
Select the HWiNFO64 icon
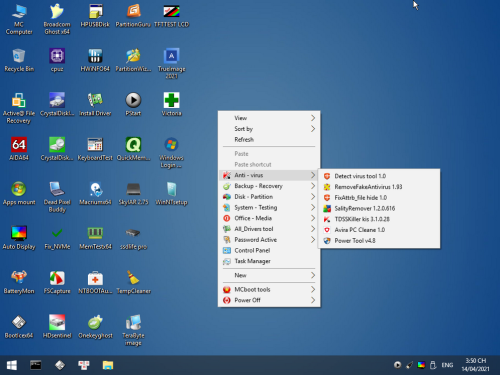95,60
